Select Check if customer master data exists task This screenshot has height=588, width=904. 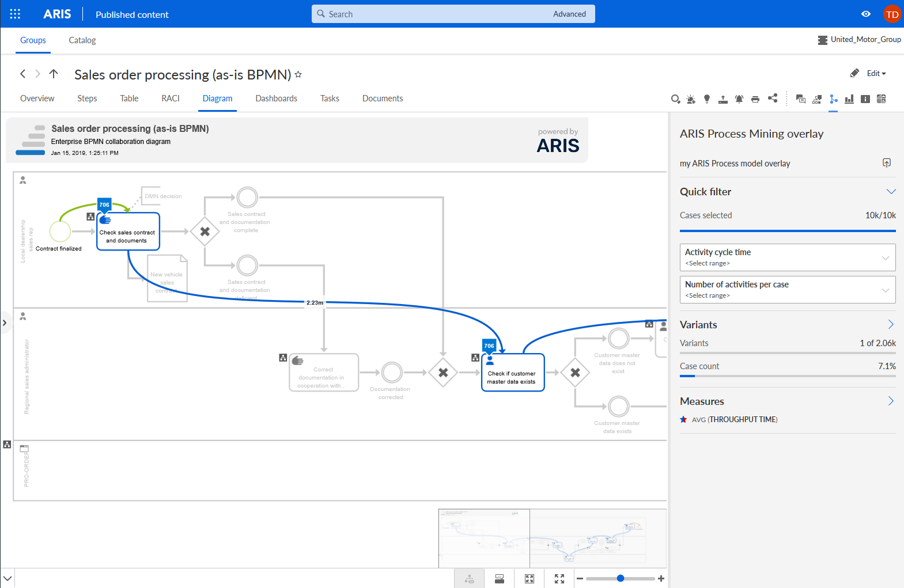click(513, 373)
